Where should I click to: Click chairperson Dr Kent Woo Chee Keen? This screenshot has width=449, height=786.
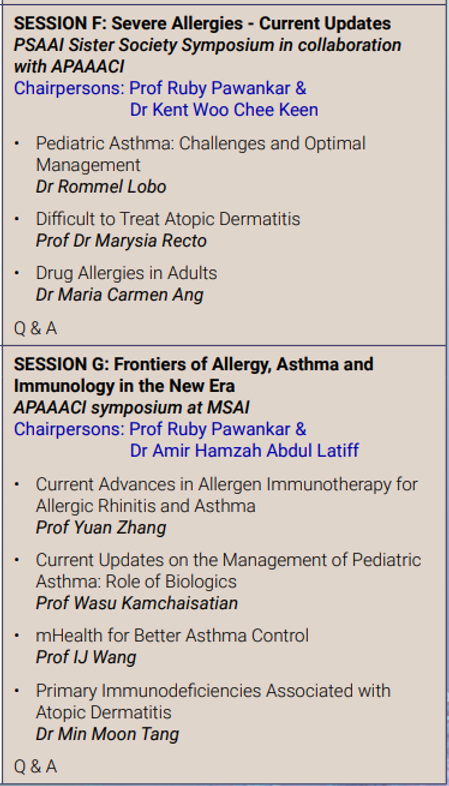tap(224, 110)
